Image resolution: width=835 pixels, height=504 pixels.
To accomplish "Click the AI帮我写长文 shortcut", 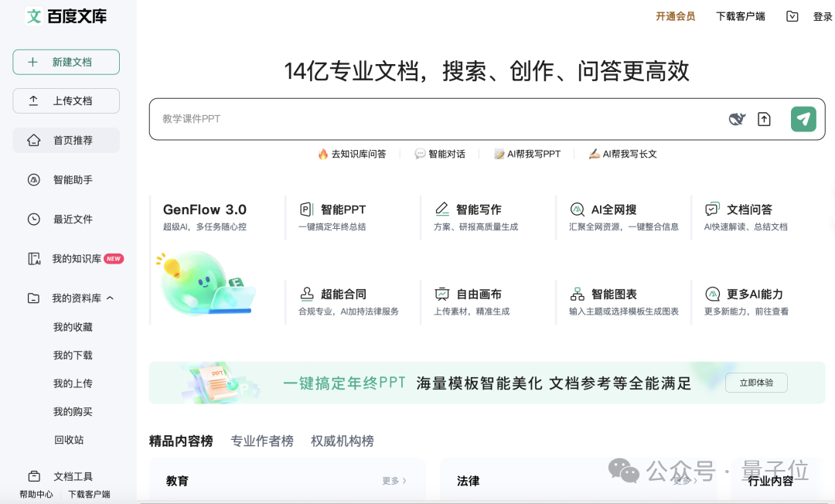I will (x=622, y=154).
